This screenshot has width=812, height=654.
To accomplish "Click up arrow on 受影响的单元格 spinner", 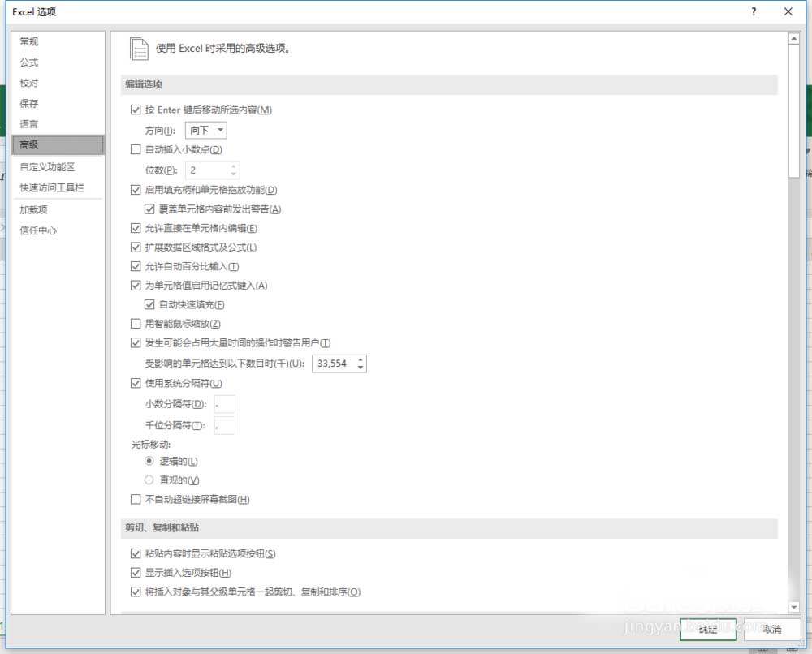I will 361,359.
